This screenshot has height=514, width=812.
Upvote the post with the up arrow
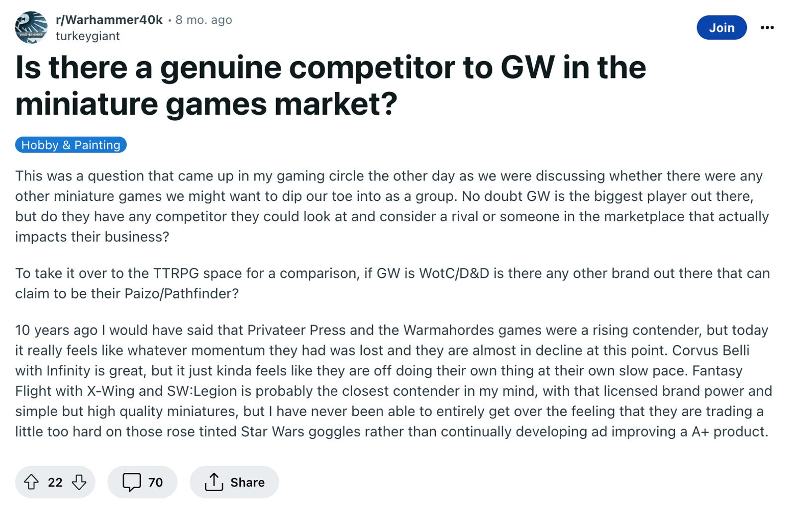(x=33, y=482)
